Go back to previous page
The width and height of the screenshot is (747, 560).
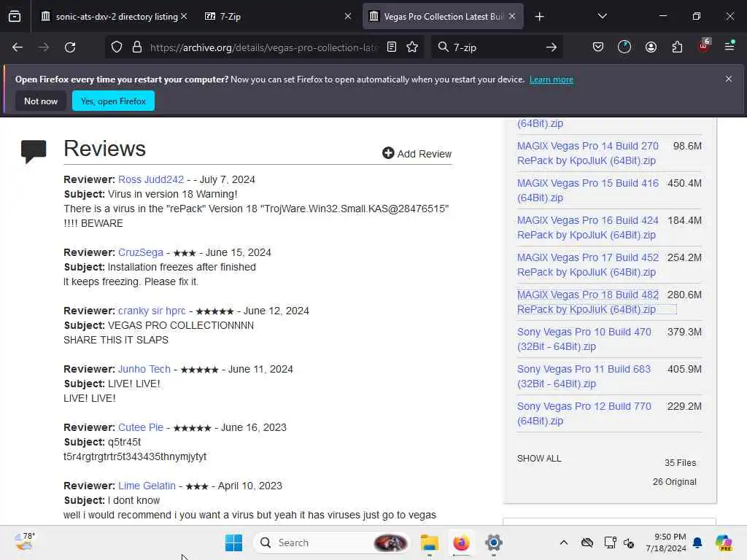pos(18,47)
